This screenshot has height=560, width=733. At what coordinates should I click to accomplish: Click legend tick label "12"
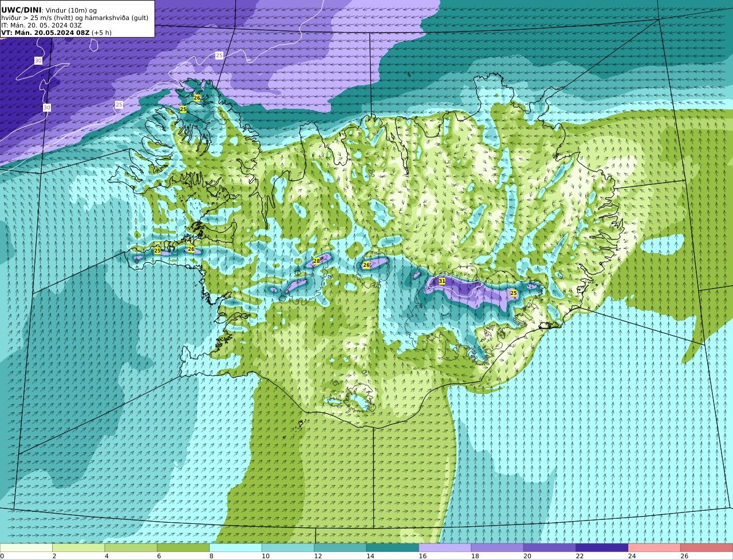(x=318, y=556)
